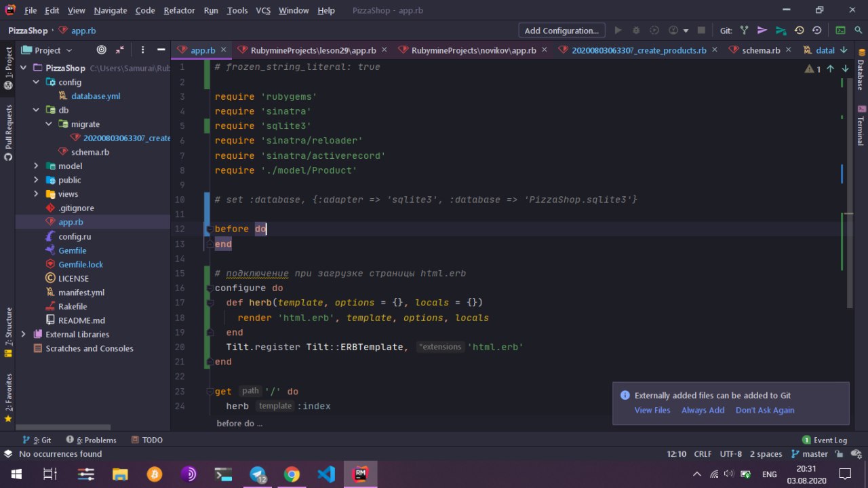The image size is (868, 488).
Task: Click the Add Configuration button
Action: (561, 31)
